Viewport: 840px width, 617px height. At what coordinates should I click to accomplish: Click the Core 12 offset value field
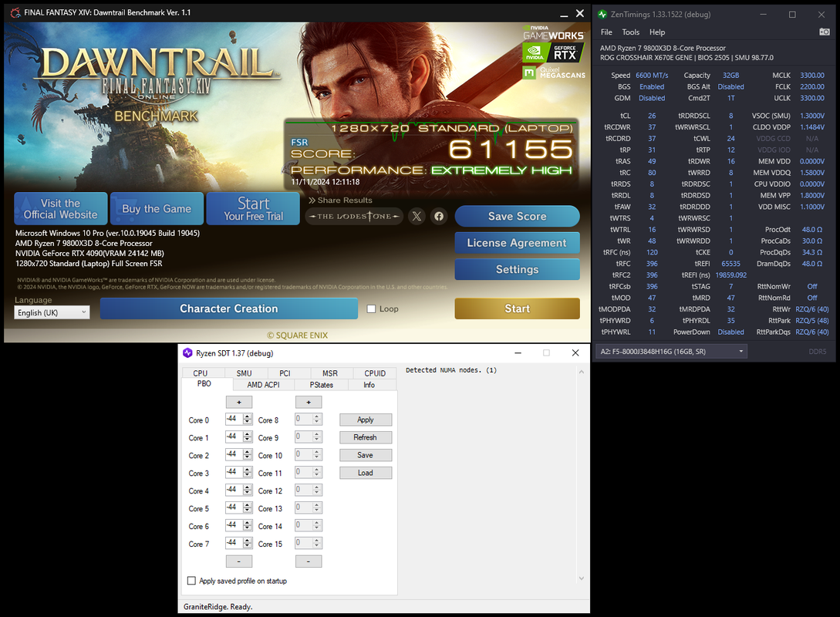tap(304, 490)
